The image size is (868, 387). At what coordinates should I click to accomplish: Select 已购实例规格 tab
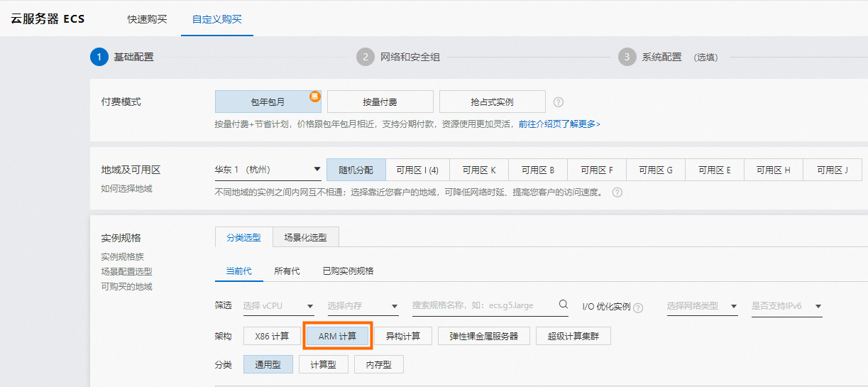[348, 271]
